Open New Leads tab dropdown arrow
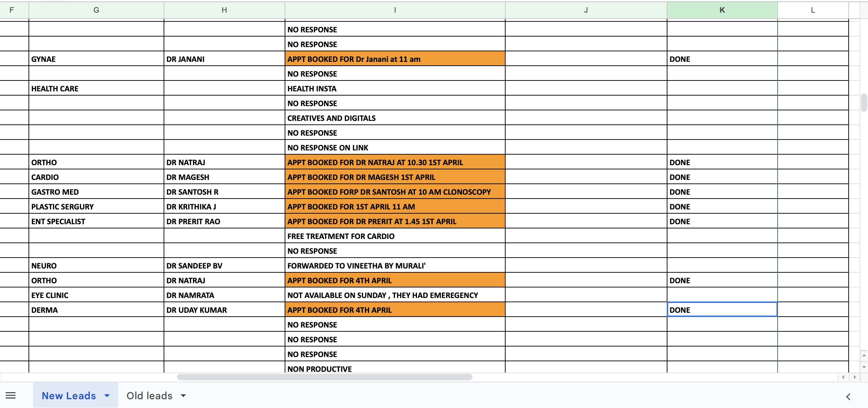868x408 pixels. tap(107, 396)
